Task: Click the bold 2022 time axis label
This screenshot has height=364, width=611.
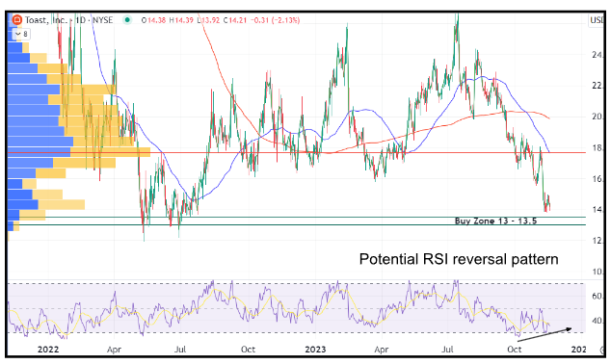Action: (48, 350)
